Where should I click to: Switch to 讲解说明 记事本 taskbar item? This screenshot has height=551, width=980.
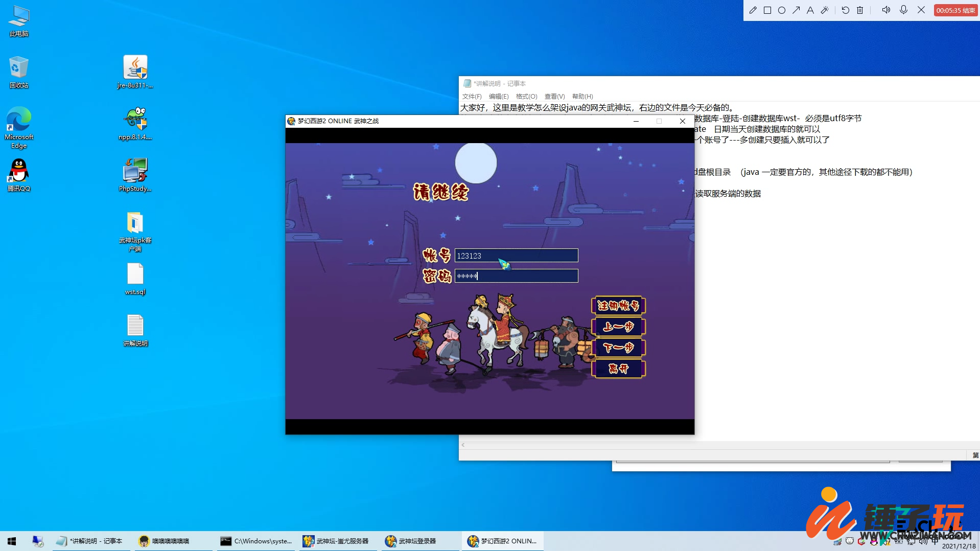coord(90,541)
